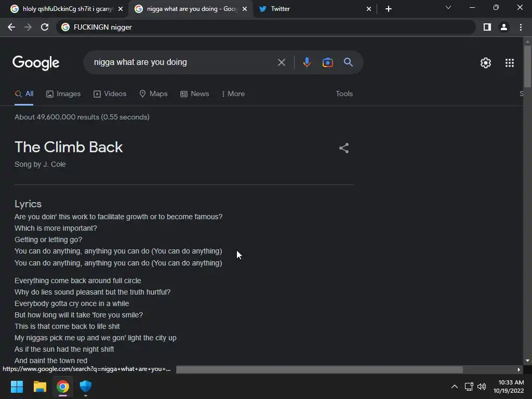Click the vertical scrollbar thumb

[527, 66]
